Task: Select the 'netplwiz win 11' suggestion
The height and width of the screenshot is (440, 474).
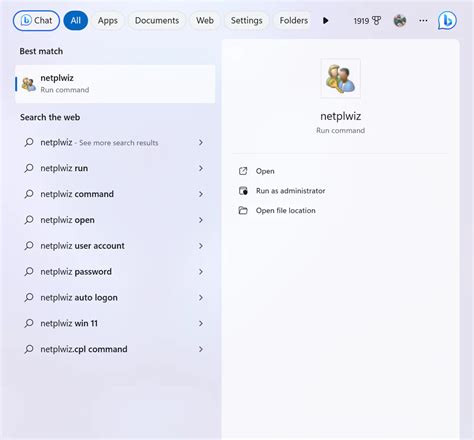Action: click(x=115, y=323)
